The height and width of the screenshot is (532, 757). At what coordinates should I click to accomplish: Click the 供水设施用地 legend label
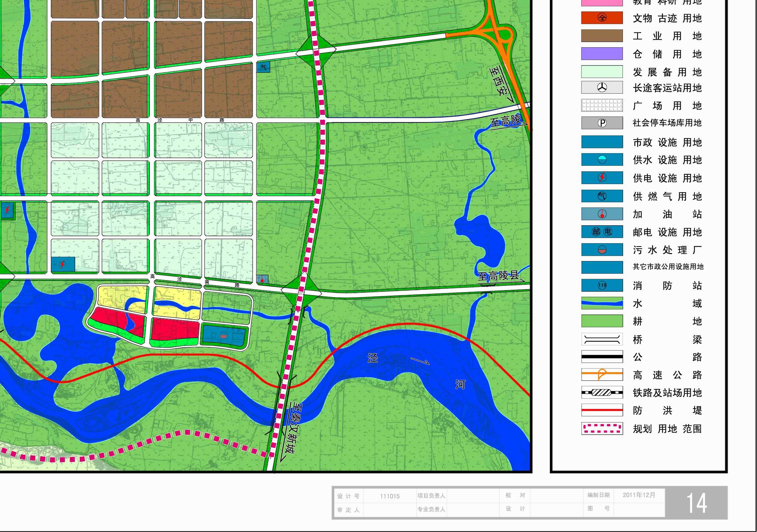pyautogui.click(x=667, y=160)
